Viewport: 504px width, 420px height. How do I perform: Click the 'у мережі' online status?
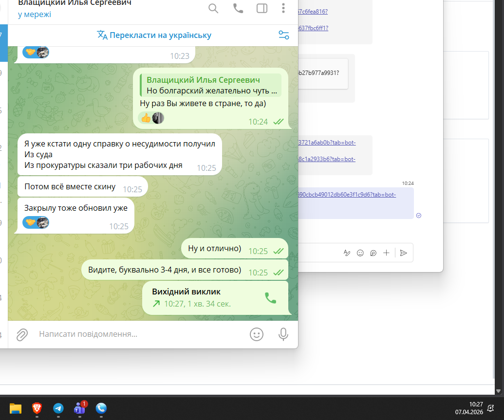tap(35, 15)
